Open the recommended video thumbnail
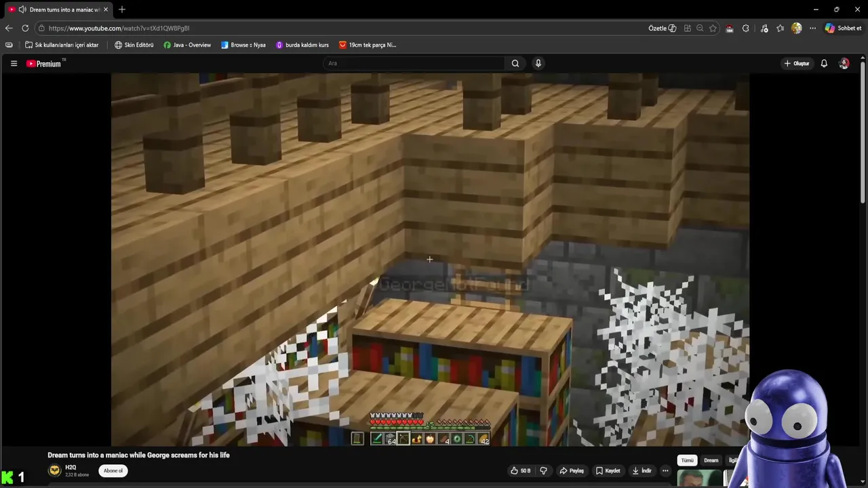 (698, 478)
